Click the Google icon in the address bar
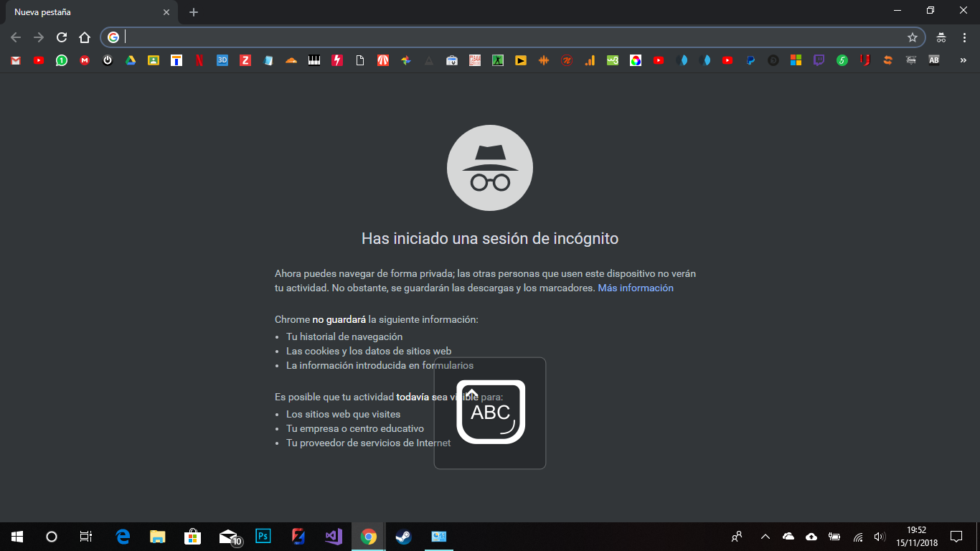This screenshot has height=551, width=980. point(113,37)
